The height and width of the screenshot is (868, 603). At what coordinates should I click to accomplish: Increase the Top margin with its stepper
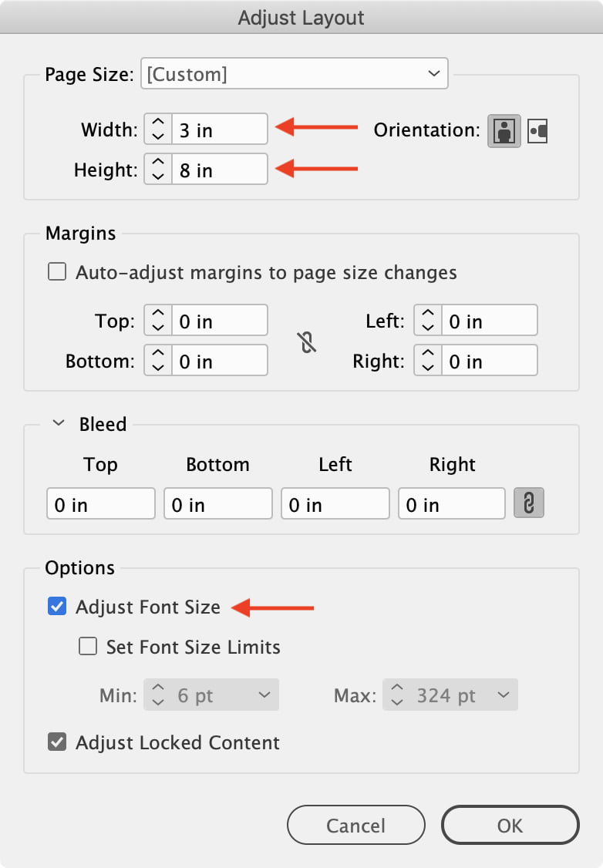click(157, 315)
